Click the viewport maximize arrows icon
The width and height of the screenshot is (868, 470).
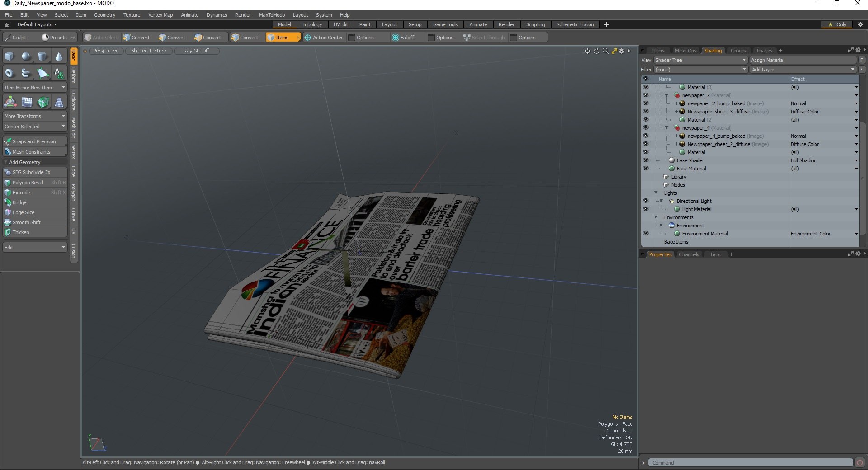tap(614, 51)
